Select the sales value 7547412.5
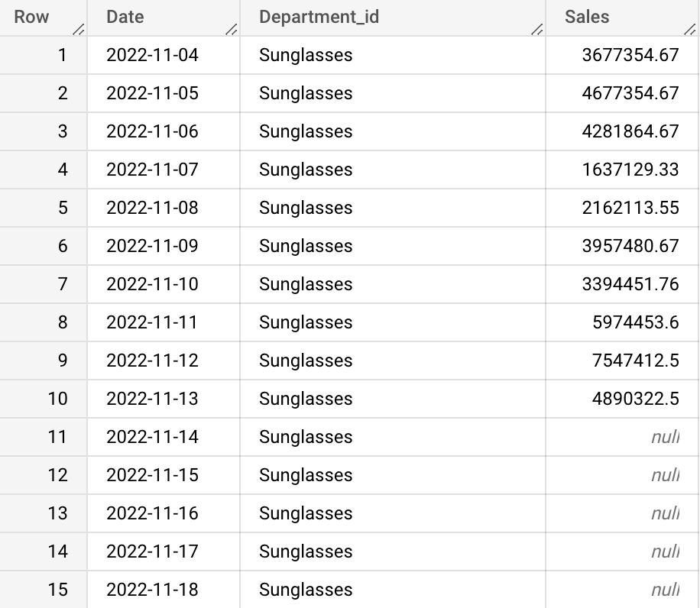 (637, 361)
